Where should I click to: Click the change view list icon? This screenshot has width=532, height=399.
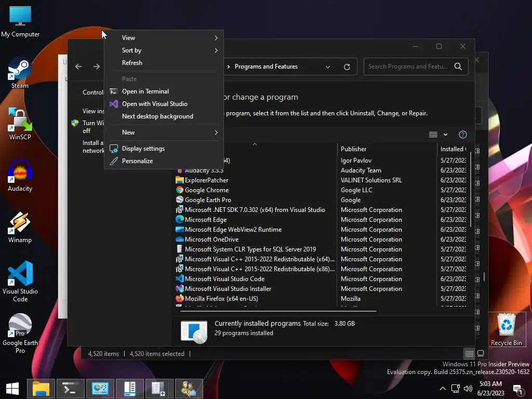(x=433, y=135)
